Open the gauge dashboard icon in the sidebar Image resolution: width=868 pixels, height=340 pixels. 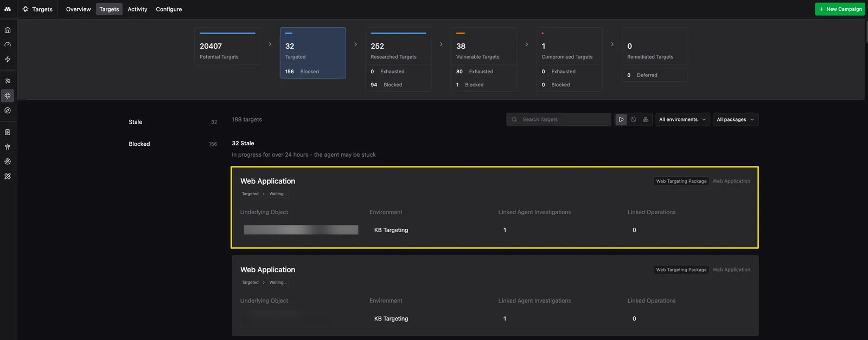click(x=8, y=44)
